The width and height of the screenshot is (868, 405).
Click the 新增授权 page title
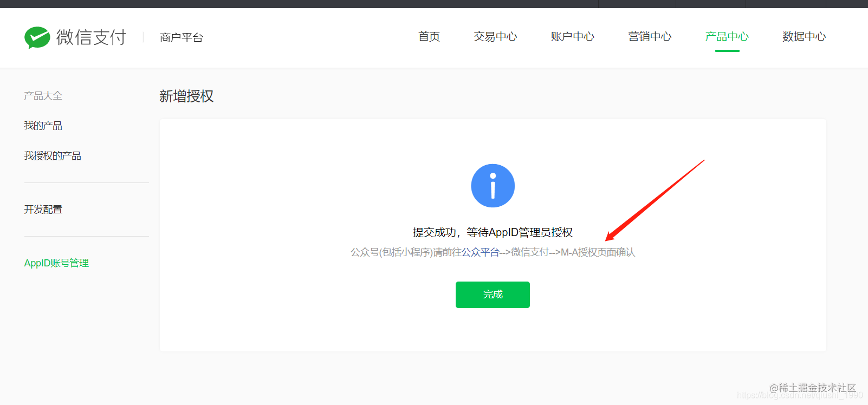click(x=186, y=96)
